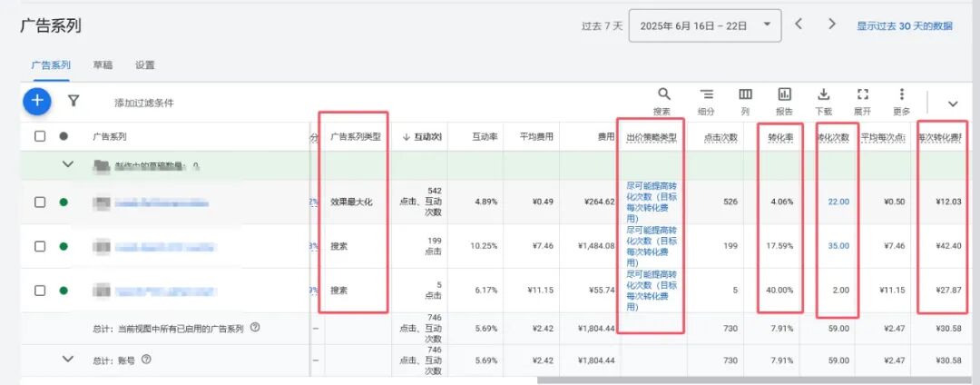Click conversions value 22.00 link
980x385 pixels.
pos(838,202)
